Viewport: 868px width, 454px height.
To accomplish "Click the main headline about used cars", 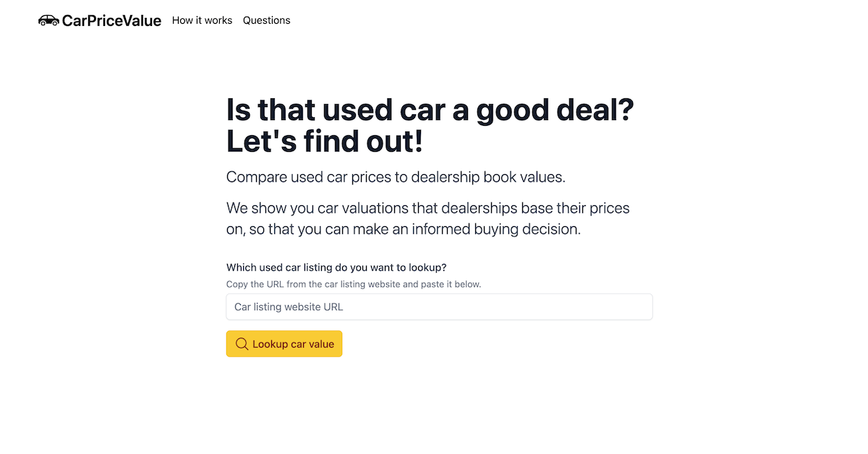I will (x=430, y=125).
